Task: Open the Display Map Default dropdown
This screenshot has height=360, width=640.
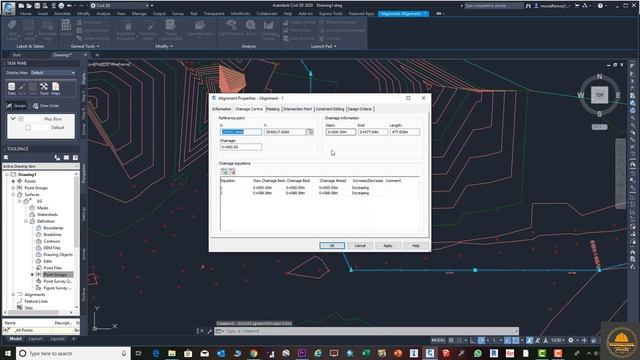Action: (x=53, y=73)
